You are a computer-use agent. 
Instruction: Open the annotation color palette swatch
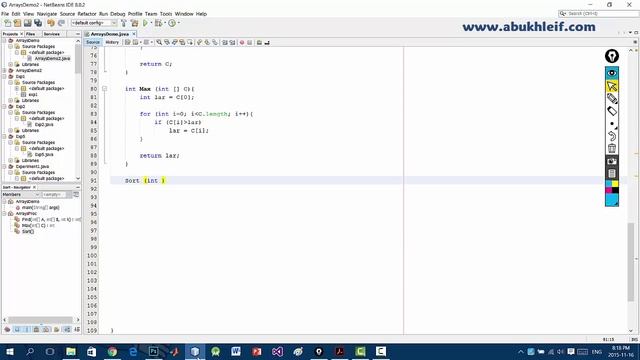tap(612, 187)
